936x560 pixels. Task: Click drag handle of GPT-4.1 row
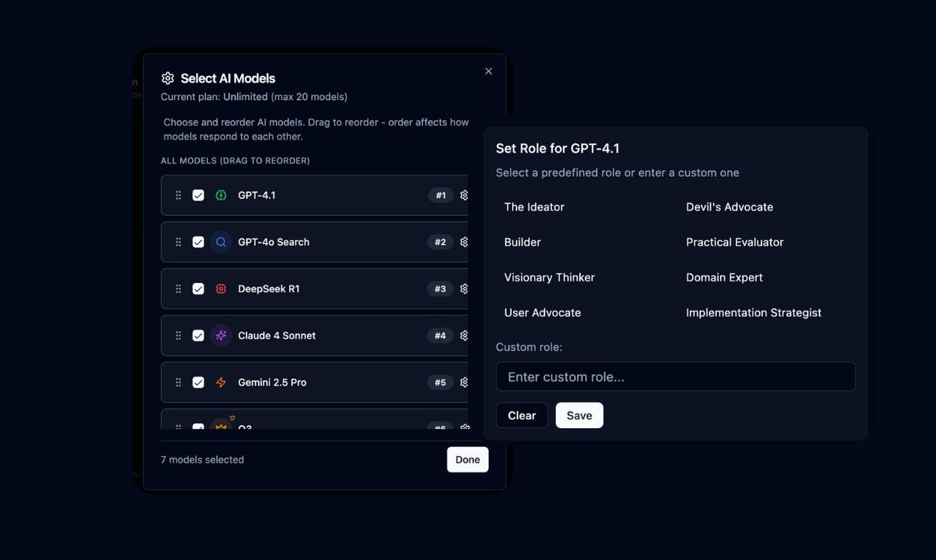(x=178, y=195)
